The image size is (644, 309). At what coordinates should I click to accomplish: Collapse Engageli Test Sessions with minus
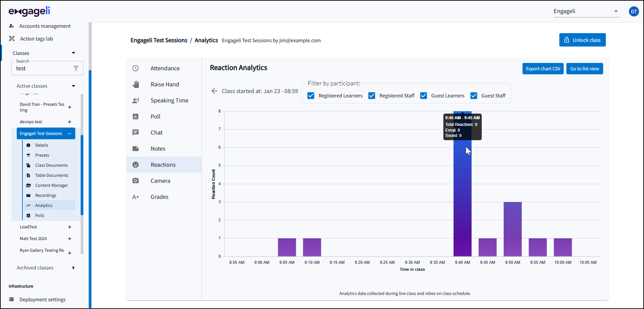pyautogui.click(x=70, y=134)
